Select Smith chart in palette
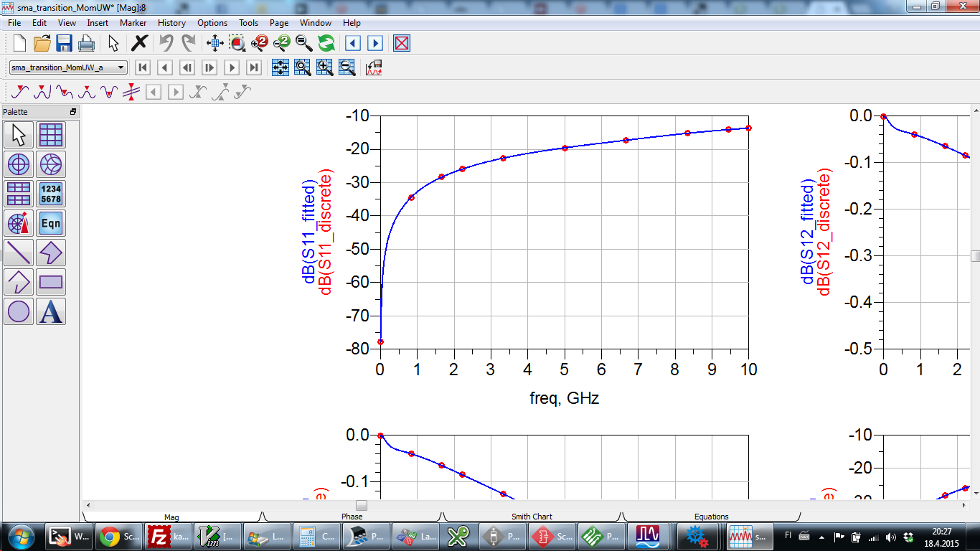980x551 pixels. [51, 164]
